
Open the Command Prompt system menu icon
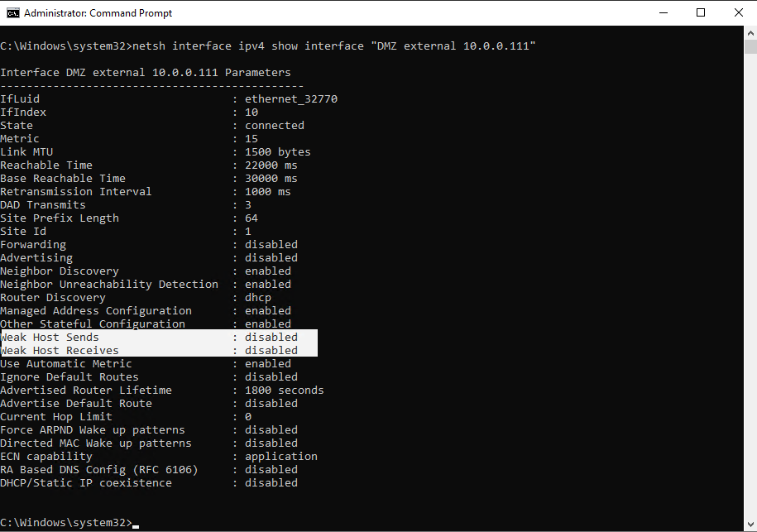pyautogui.click(x=12, y=13)
